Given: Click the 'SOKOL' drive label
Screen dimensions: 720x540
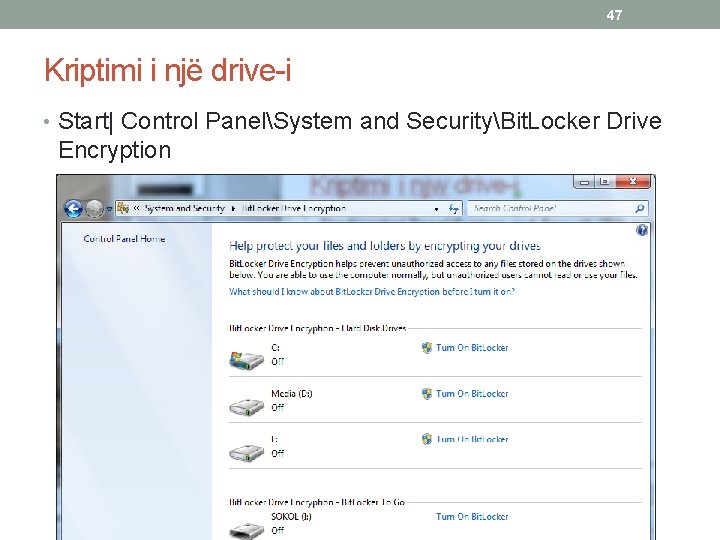Looking at the screenshot, I should point(291,517).
